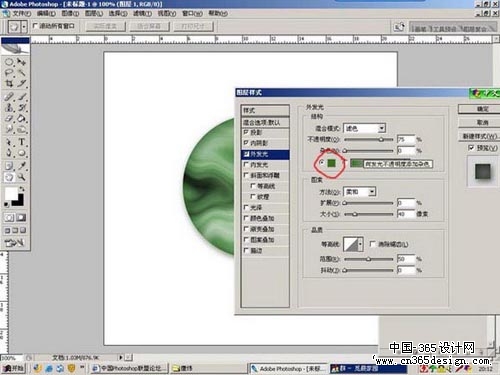
Task: Click the 大小 size value field
Action: 406,214
